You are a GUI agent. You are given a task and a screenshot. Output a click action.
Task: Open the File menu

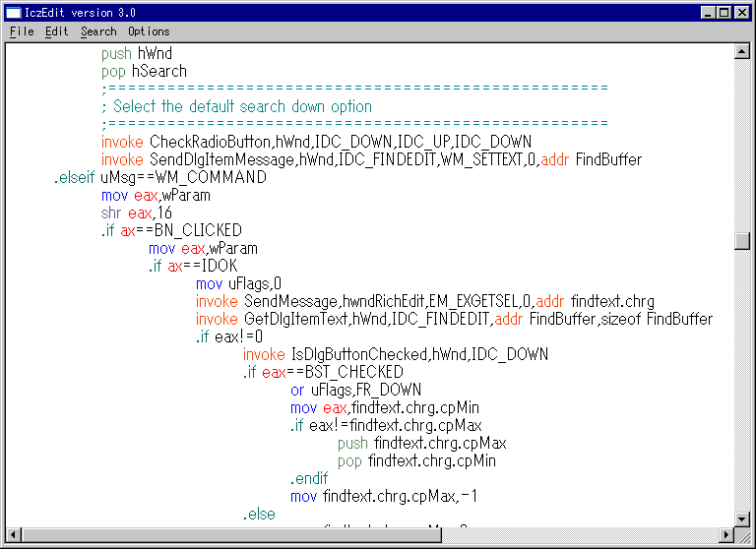22,31
